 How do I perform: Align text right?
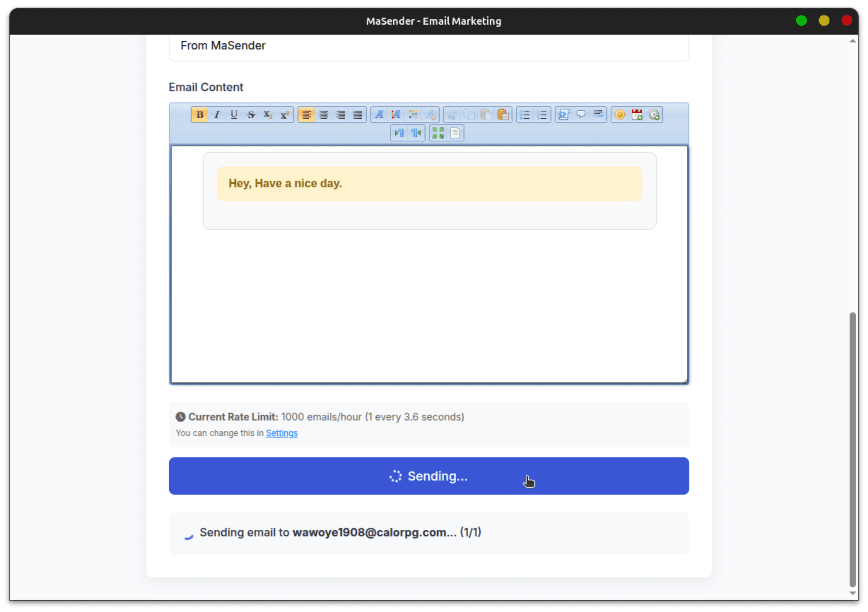click(x=341, y=114)
